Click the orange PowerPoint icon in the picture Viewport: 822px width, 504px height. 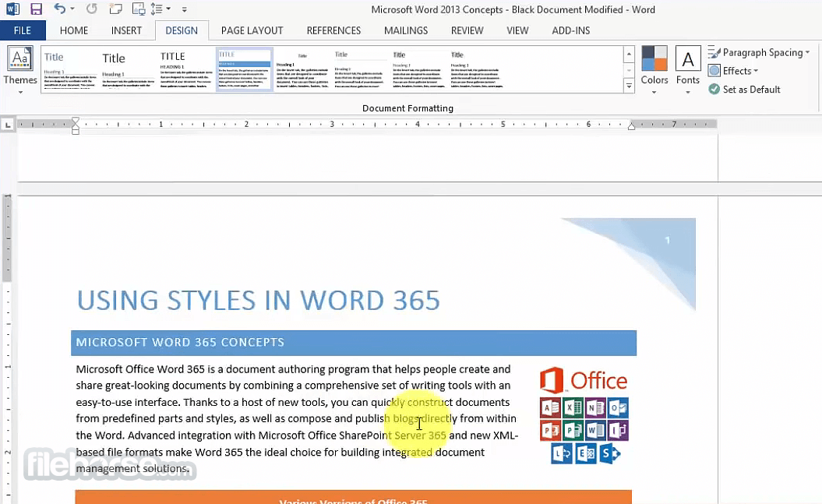(x=550, y=430)
